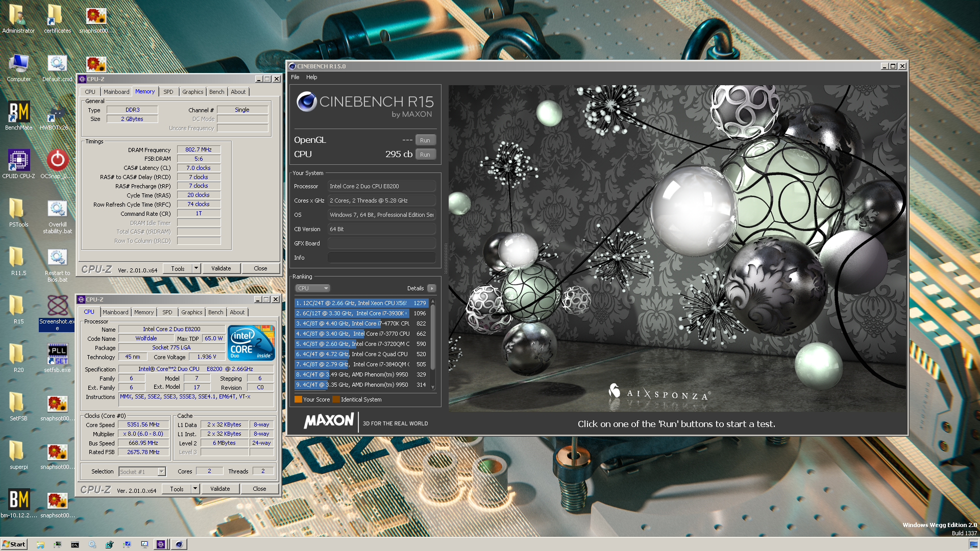Select ranking row AMD Phenom 9950 329

[x=361, y=374]
